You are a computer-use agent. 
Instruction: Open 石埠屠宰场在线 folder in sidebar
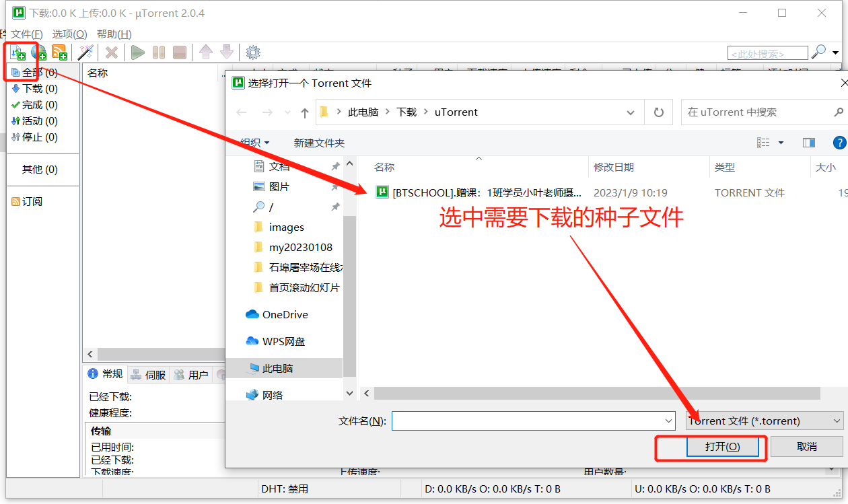coord(297,267)
